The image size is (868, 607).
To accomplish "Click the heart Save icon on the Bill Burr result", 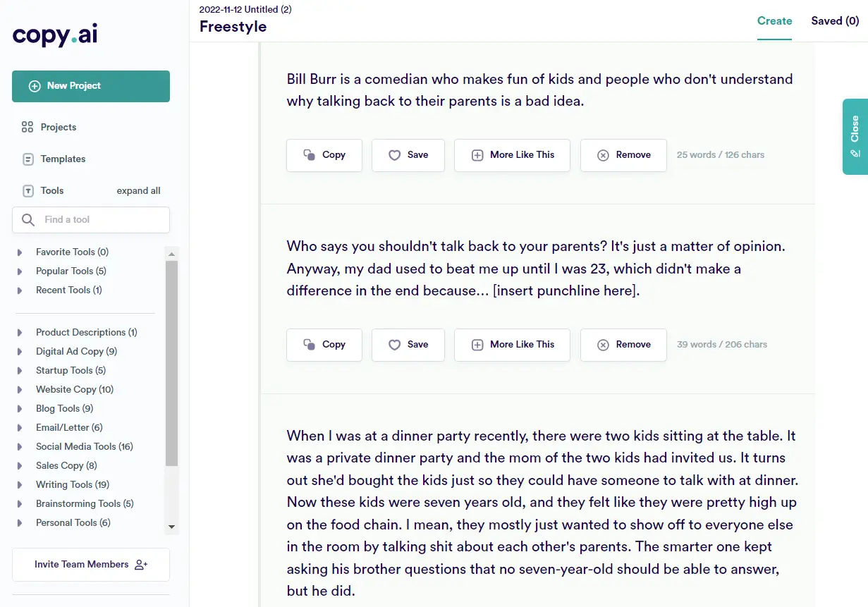I will click(x=395, y=155).
